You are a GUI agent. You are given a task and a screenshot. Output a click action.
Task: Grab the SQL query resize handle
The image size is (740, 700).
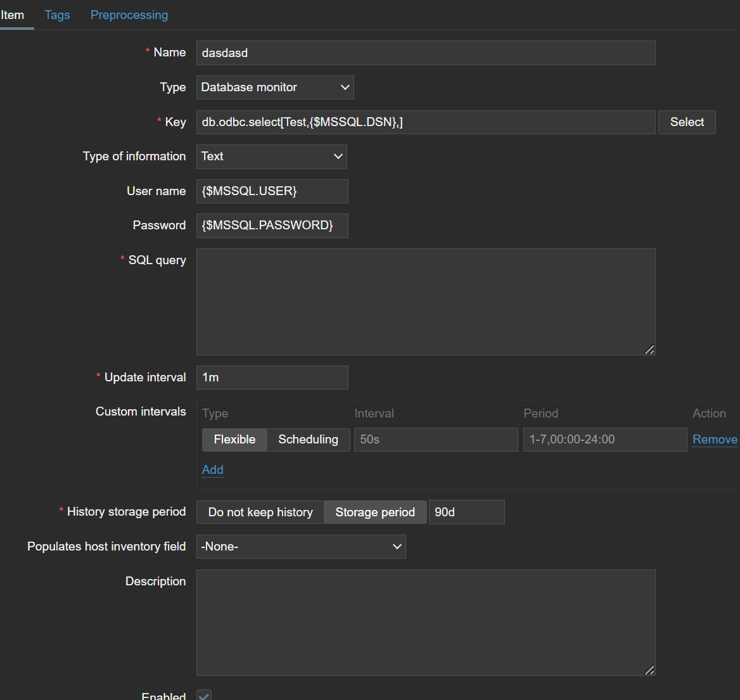tap(649, 350)
